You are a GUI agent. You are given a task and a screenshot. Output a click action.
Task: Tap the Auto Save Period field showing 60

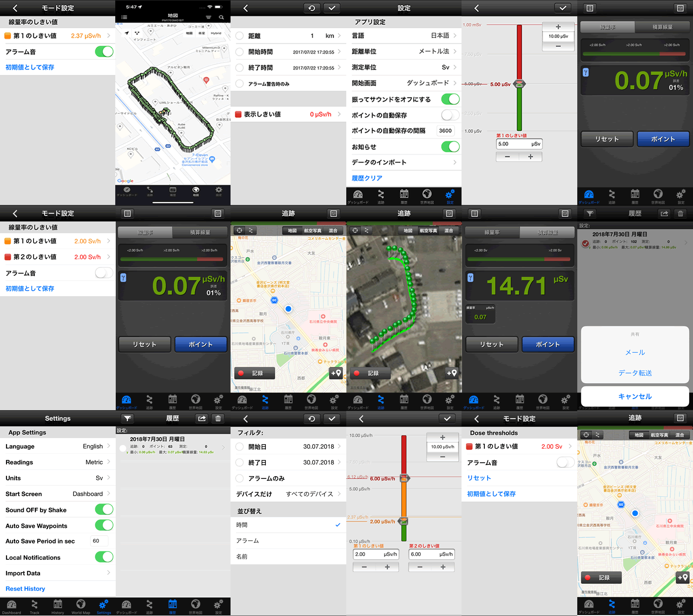coord(98,541)
